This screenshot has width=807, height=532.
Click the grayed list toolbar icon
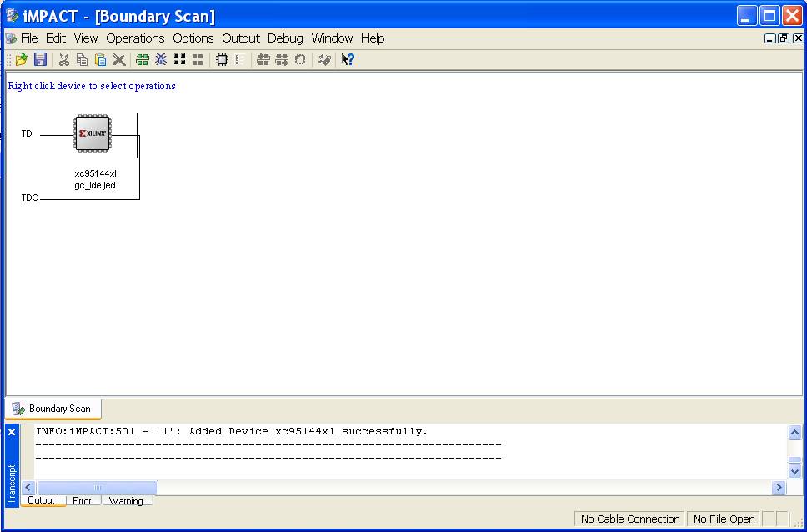[x=240, y=60]
